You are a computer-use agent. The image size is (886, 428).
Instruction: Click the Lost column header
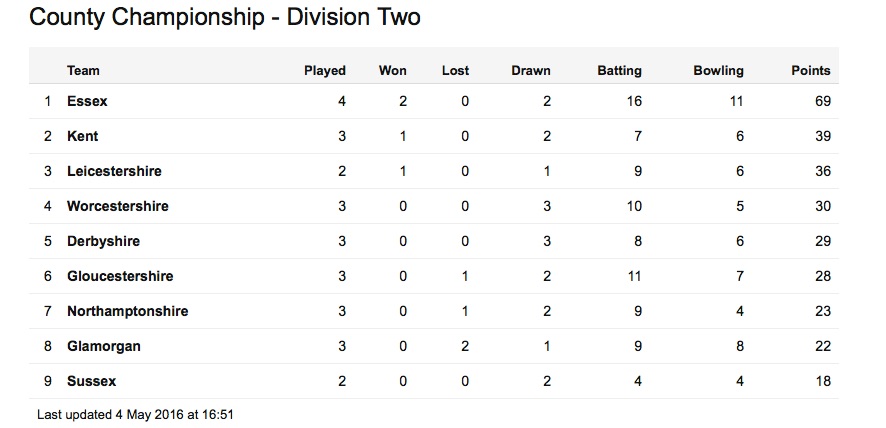[455, 71]
